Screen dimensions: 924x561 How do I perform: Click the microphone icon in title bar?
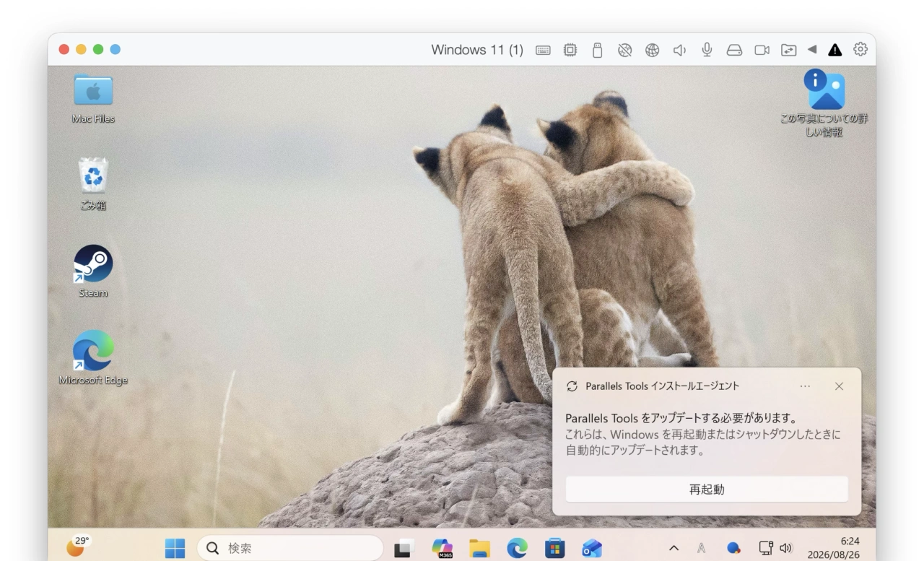pyautogui.click(x=707, y=50)
